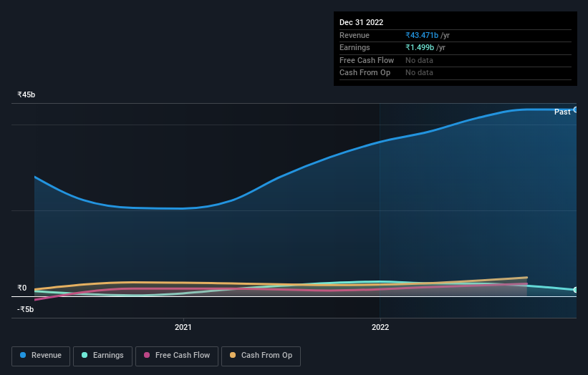The width and height of the screenshot is (588, 375).
Task: Click the Cash From Op label in tooltip
Action: (365, 73)
